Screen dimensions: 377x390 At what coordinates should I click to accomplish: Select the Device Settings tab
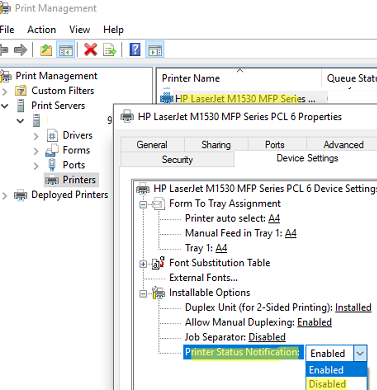(307, 158)
